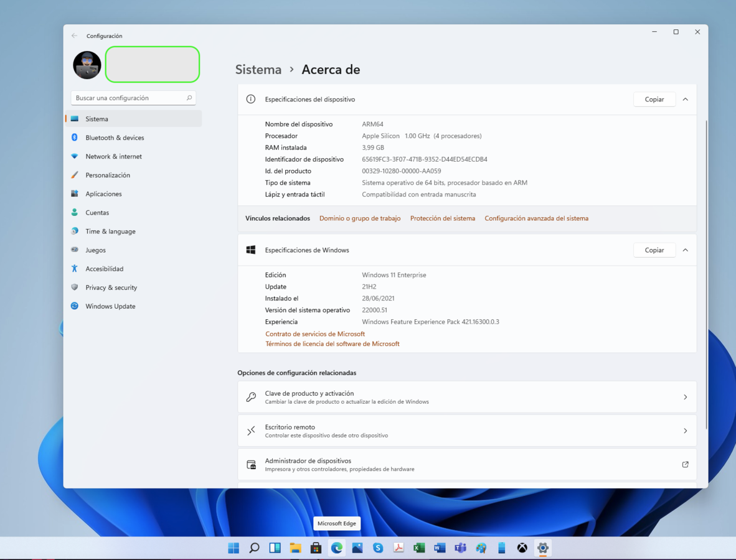Open Cuentas settings
The width and height of the screenshot is (736, 560).
coord(133,212)
